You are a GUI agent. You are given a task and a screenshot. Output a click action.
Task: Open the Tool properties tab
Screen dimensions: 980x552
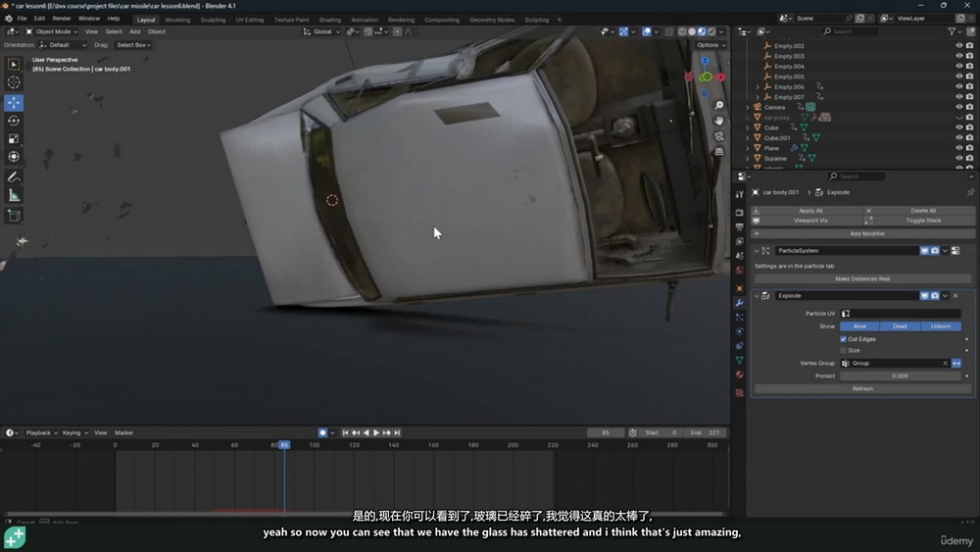[x=739, y=194]
